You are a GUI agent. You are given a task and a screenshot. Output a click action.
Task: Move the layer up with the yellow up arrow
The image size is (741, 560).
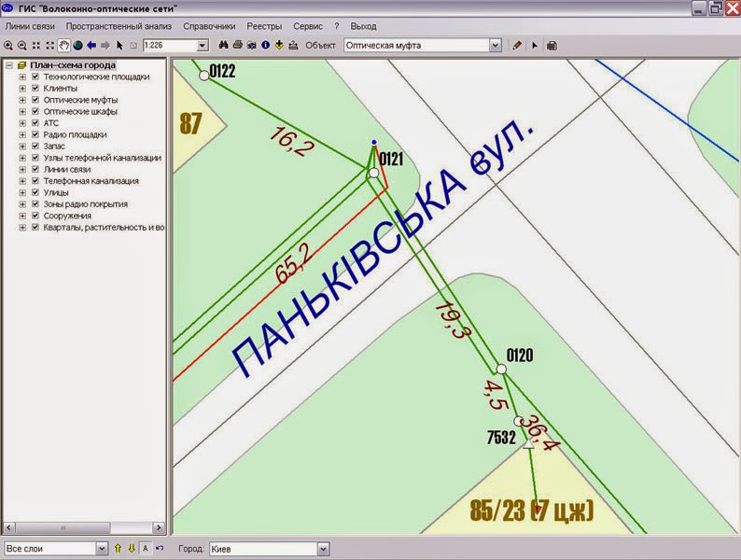[x=118, y=548]
